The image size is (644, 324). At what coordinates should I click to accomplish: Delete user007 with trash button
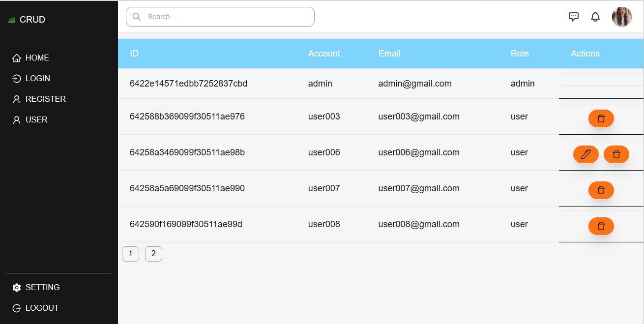[601, 190]
